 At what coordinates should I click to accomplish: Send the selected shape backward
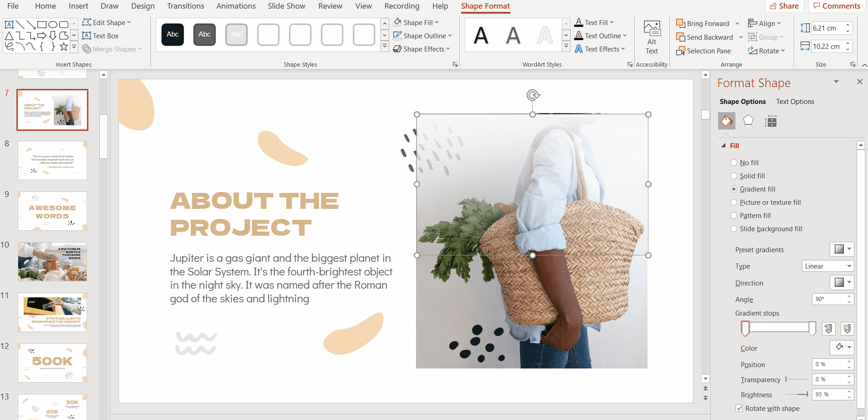tap(705, 37)
